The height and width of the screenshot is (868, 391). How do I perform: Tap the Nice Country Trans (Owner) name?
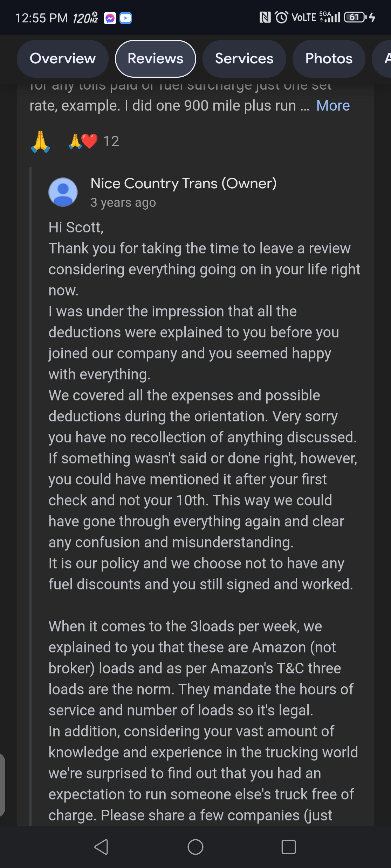pos(184,183)
